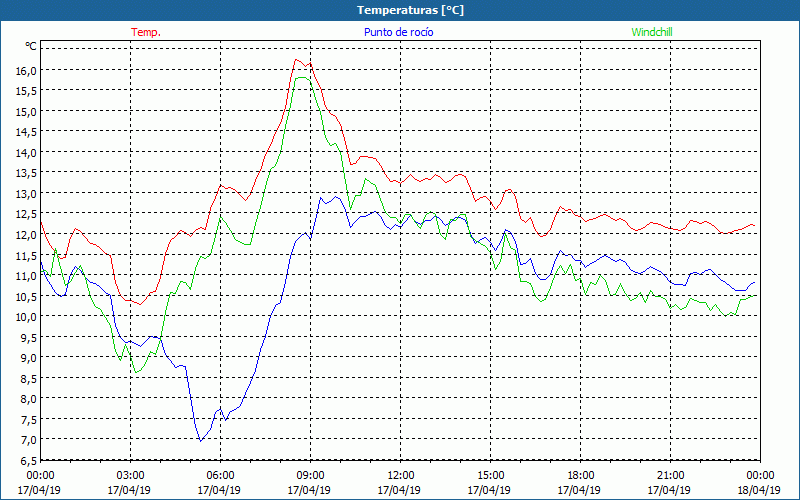Select the 03:00 time marker
Viewport: 800px width, 500px height.
click(x=130, y=475)
